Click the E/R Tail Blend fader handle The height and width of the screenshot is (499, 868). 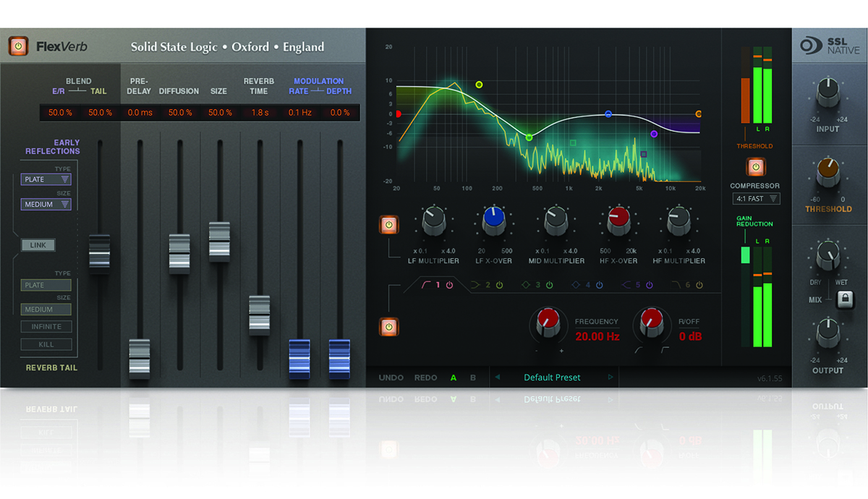100,254
